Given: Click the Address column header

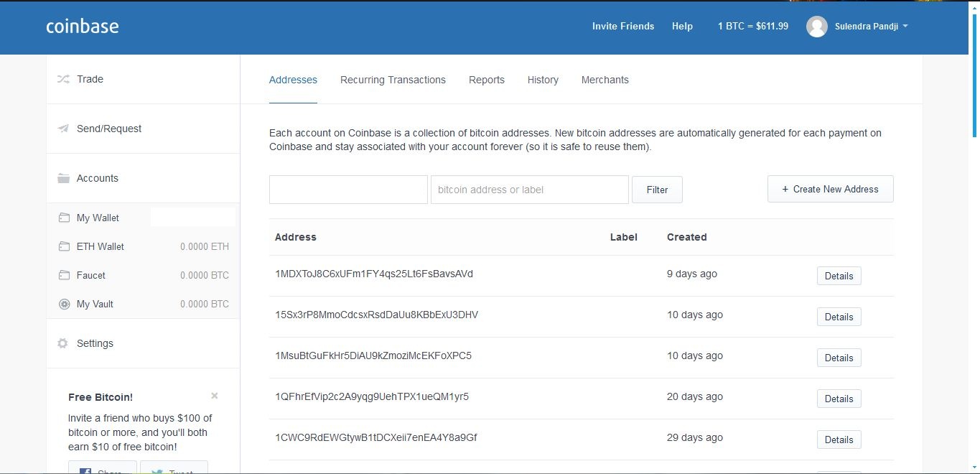Looking at the screenshot, I should [x=296, y=237].
